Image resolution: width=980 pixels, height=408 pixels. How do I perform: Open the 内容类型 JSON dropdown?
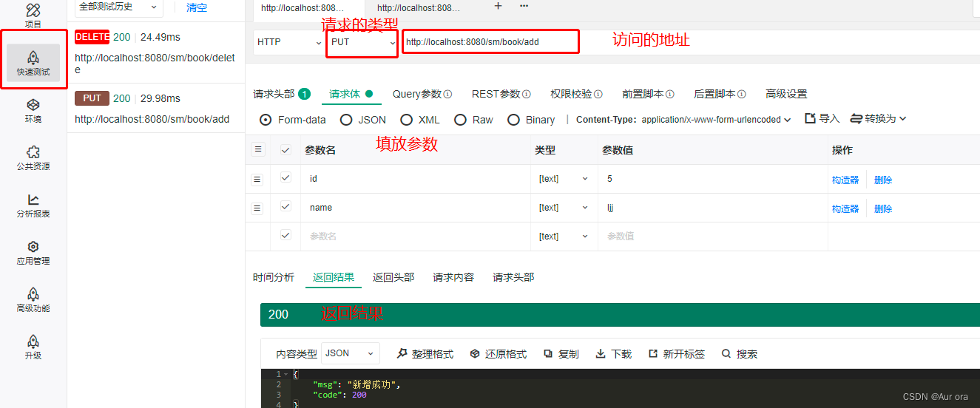[350, 353]
